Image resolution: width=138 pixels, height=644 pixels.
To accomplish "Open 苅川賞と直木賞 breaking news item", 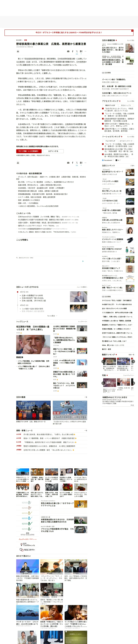I will click(48, 434).
